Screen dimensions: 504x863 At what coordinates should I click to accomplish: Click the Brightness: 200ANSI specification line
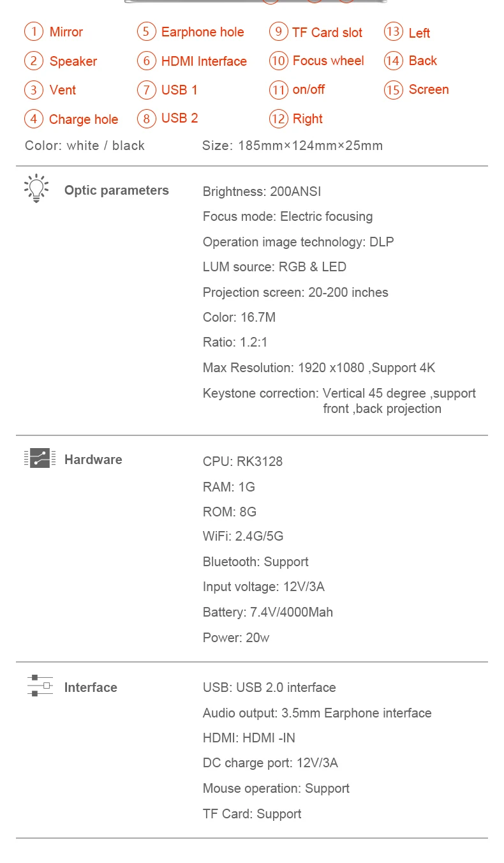point(262,191)
